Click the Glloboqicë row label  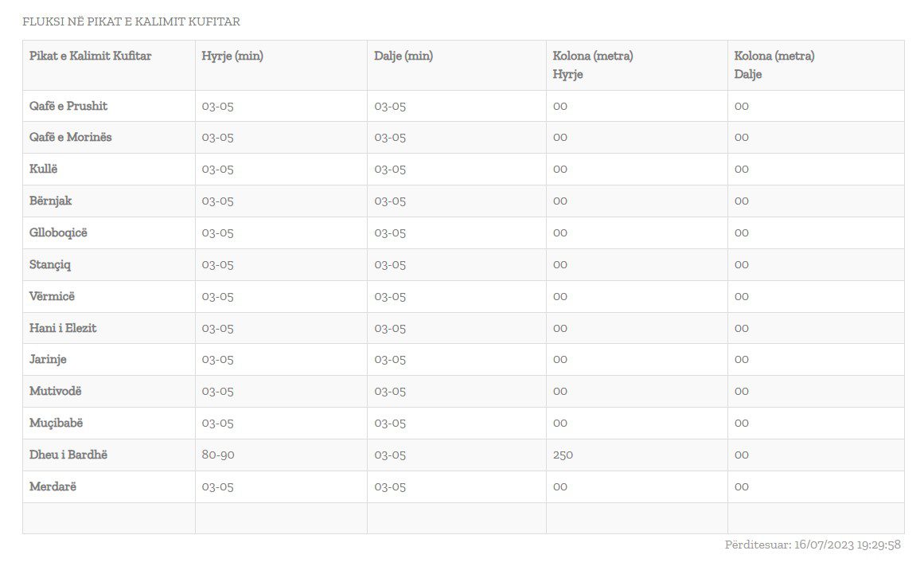click(58, 232)
